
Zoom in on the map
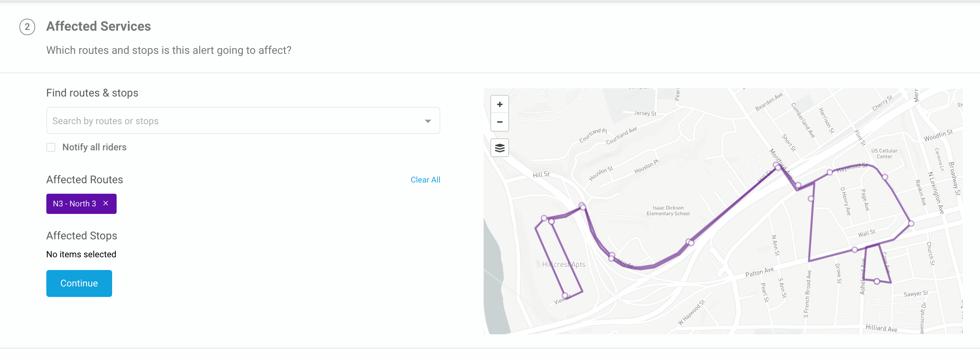(x=499, y=104)
